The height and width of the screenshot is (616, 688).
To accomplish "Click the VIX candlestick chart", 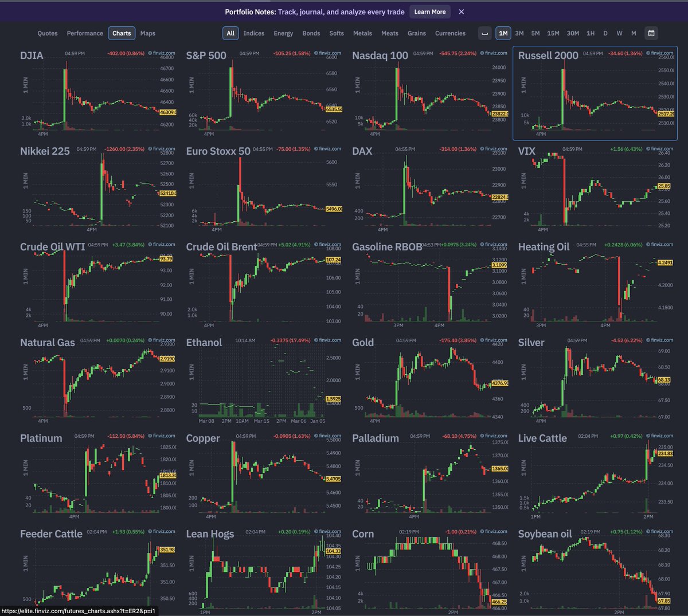I will (594, 189).
